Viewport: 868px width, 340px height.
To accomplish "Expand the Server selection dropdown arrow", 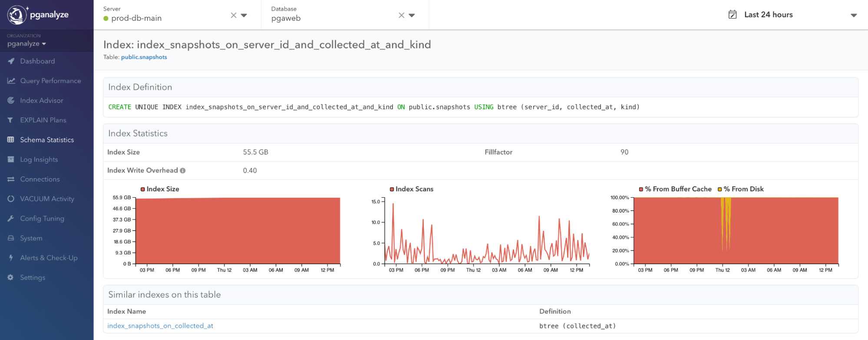I will [244, 16].
